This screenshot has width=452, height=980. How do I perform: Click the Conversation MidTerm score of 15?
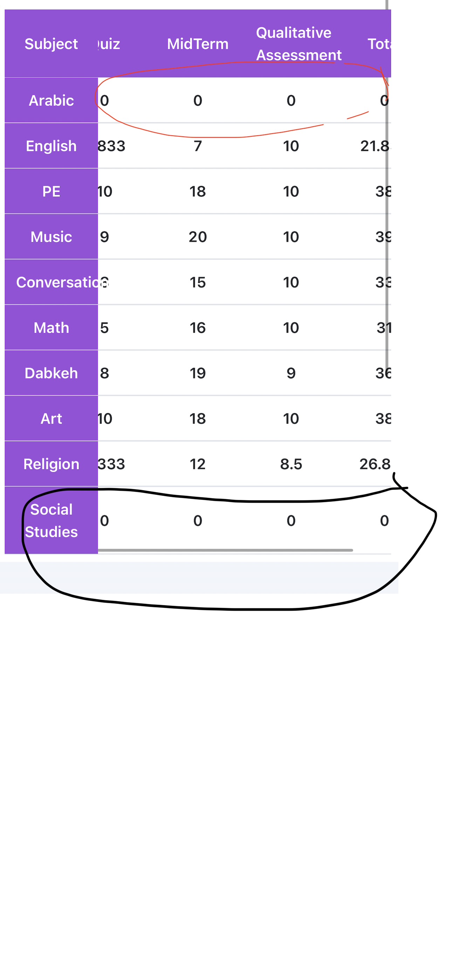pos(198,282)
